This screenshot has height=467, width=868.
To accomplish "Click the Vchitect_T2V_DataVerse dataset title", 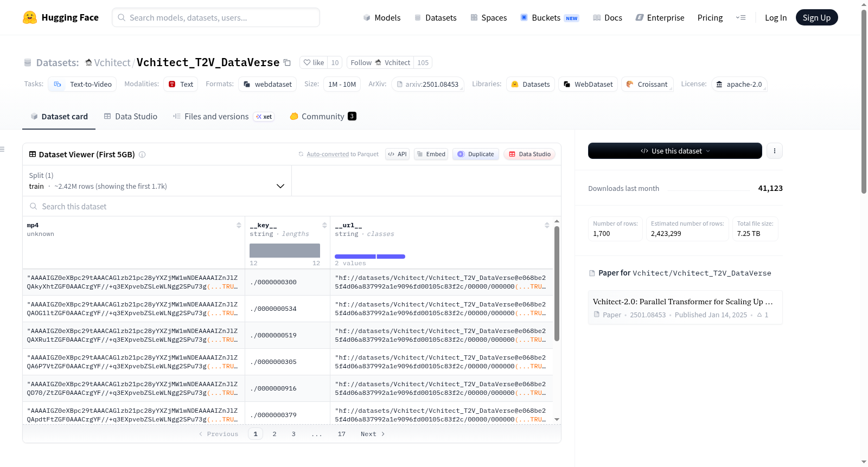I will (208, 63).
